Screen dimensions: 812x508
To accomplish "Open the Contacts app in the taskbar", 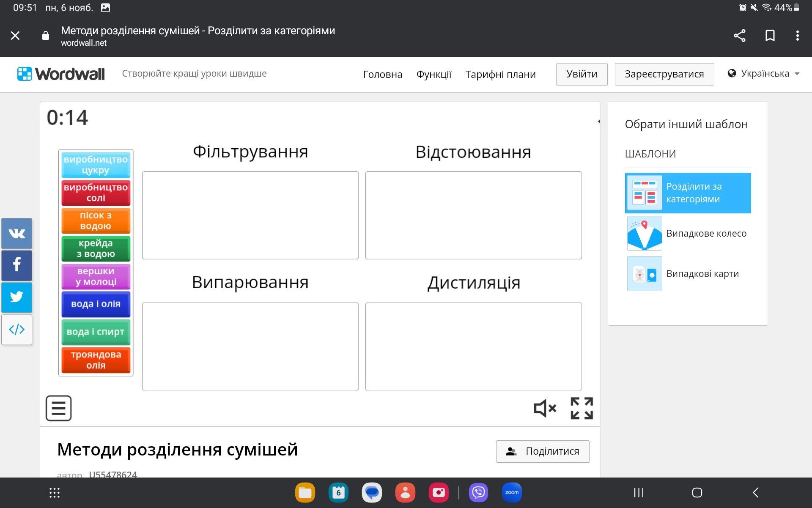I will [405, 493].
